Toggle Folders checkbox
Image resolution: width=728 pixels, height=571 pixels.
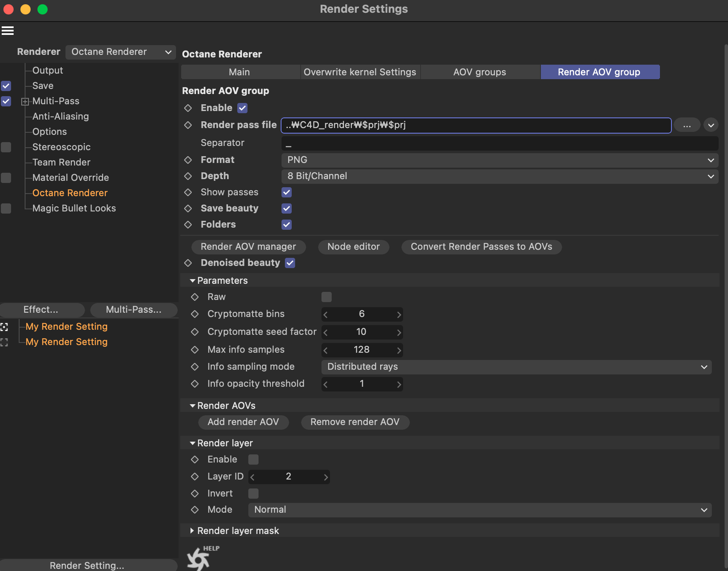pos(287,225)
